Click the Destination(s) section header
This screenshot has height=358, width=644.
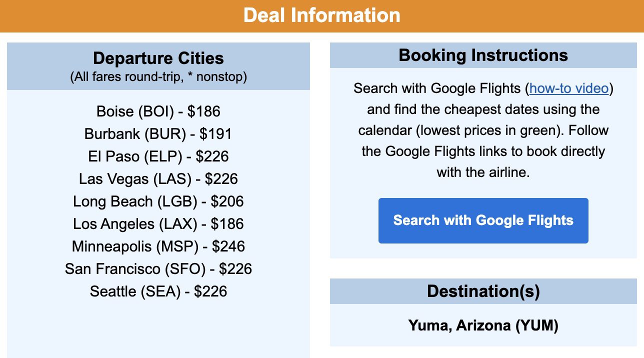point(482,291)
